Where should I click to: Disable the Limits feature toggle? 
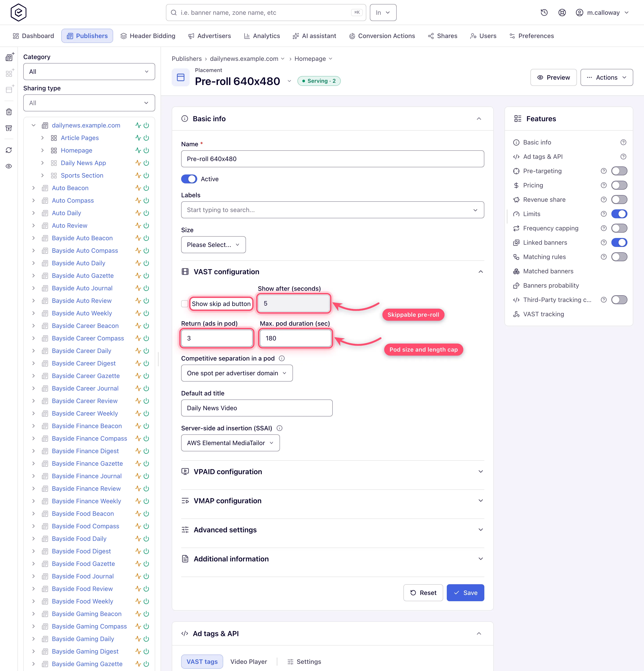tap(619, 214)
